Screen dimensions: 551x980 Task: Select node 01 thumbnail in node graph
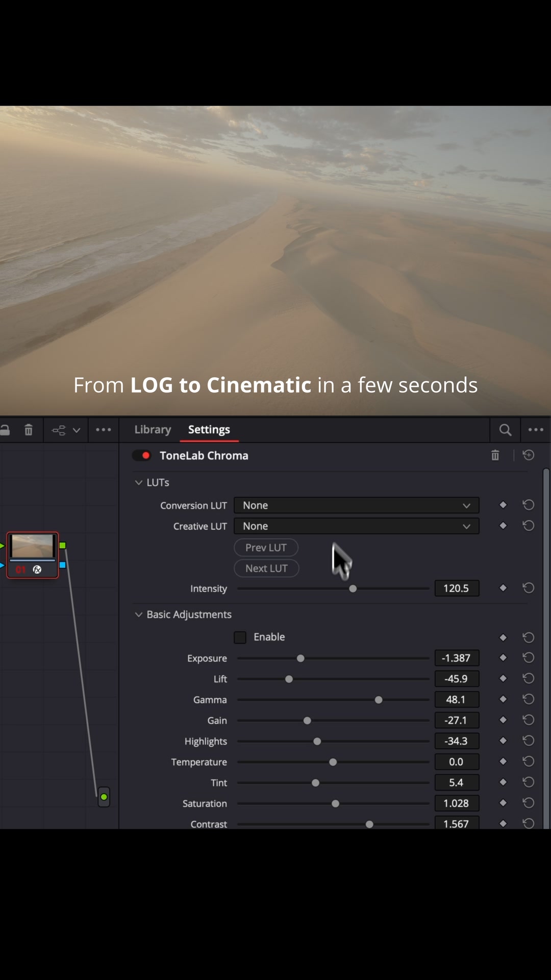tap(33, 555)
